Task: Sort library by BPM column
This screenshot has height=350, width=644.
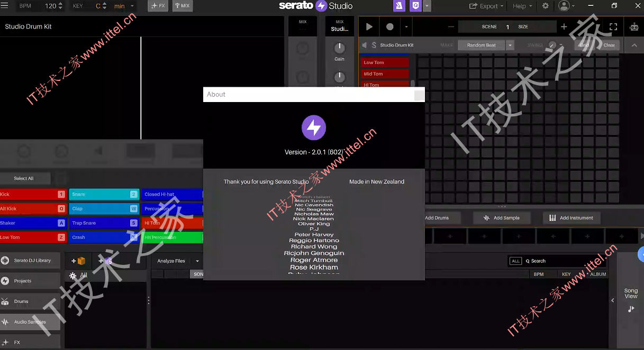Action: click(x=539, y=274)
